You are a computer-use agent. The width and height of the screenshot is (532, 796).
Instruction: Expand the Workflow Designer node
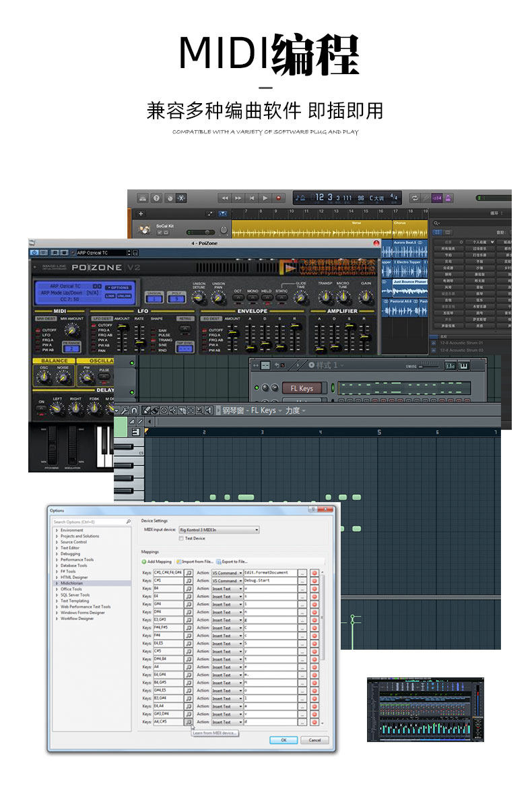(57, 618)
